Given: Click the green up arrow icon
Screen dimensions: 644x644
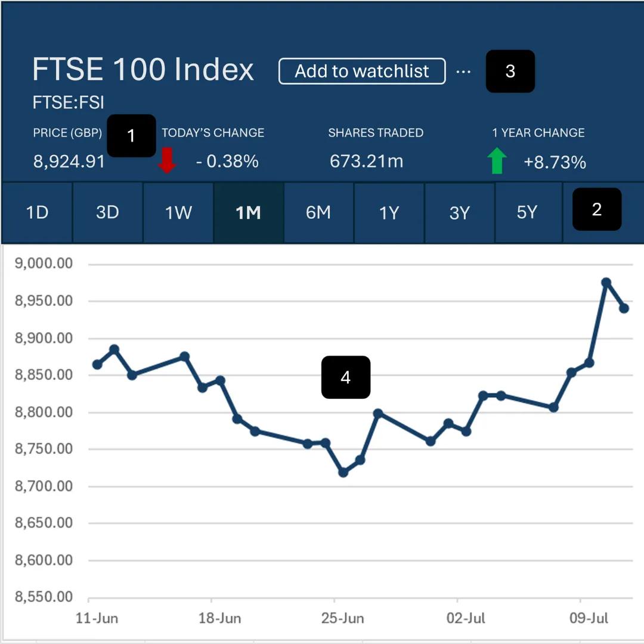Looking at the screenshot, I should 497,160.
